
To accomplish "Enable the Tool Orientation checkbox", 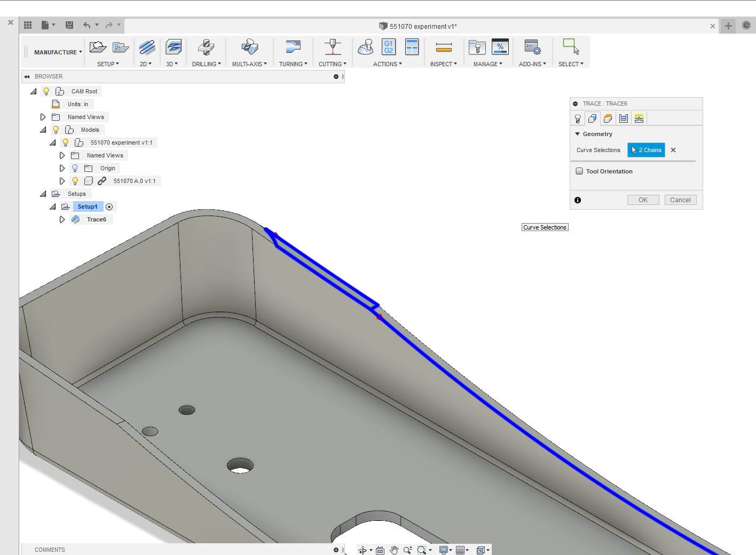I will tap(579, 171).
